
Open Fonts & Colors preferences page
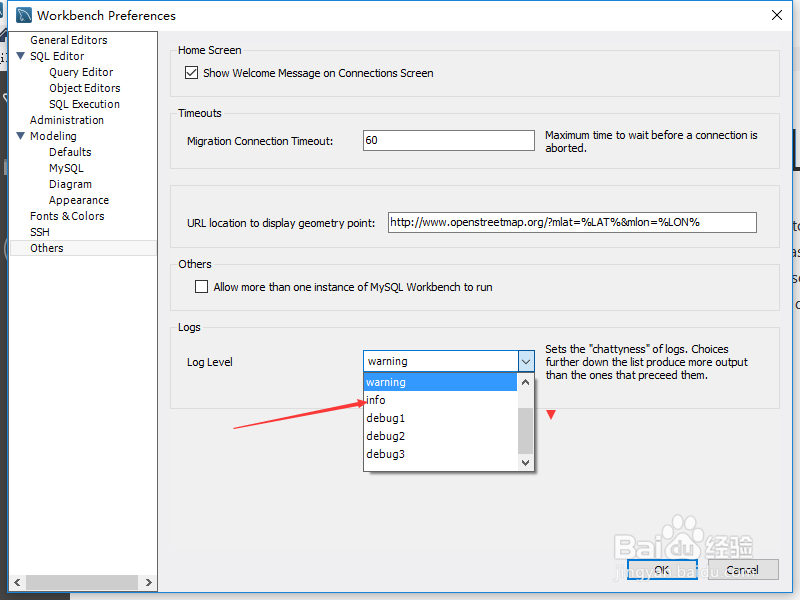tap(67, 216)
